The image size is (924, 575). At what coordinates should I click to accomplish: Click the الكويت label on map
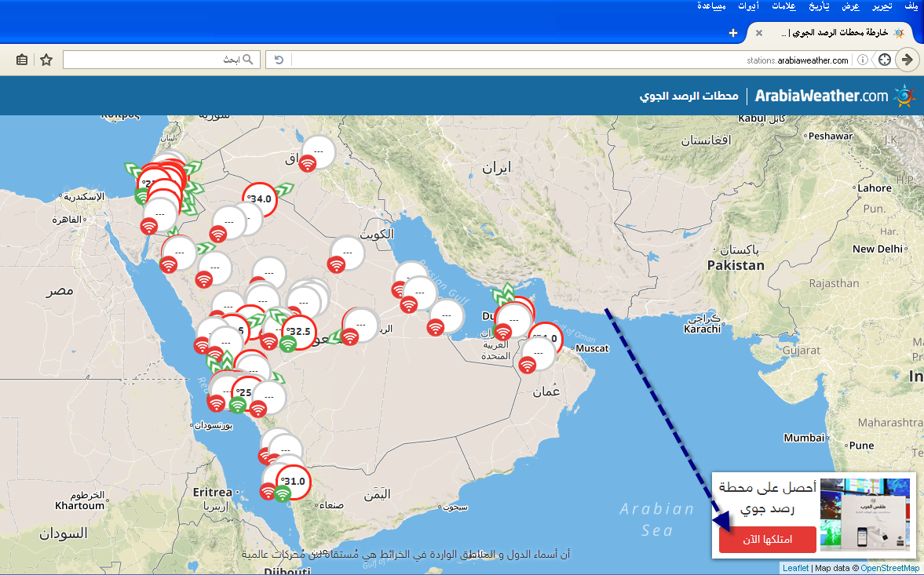point(377,235)
